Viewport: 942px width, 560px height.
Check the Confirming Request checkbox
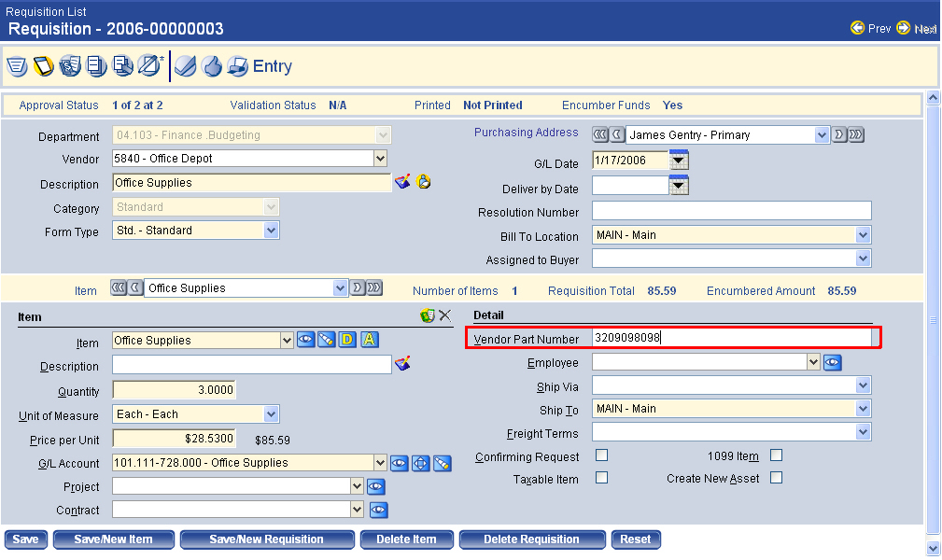(602, 455)
